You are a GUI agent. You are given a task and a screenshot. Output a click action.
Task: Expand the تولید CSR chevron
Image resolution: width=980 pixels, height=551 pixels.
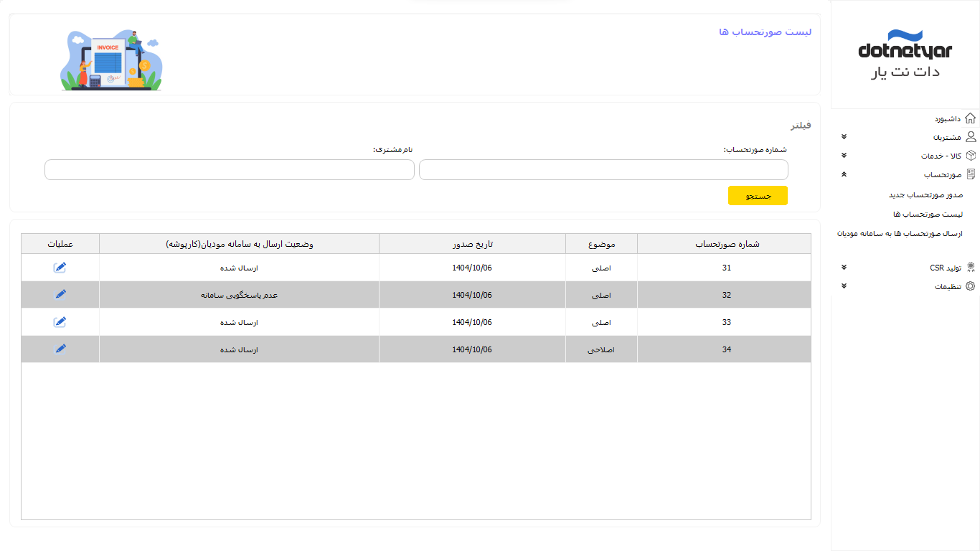coord(844,268)
